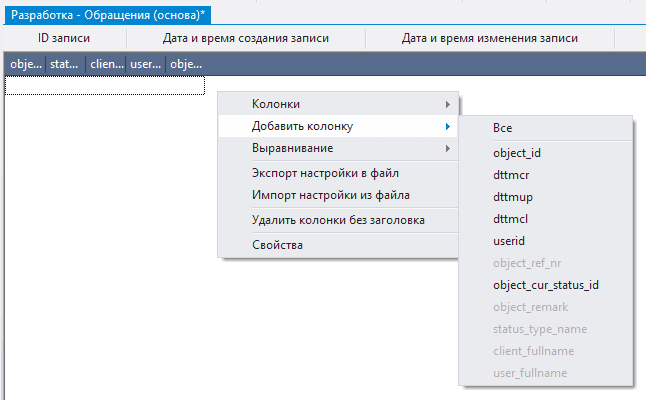Open Свойства from the context menu
Image resolution: width=646 pixels, height=400 pixels.
[x=277, y=245]
